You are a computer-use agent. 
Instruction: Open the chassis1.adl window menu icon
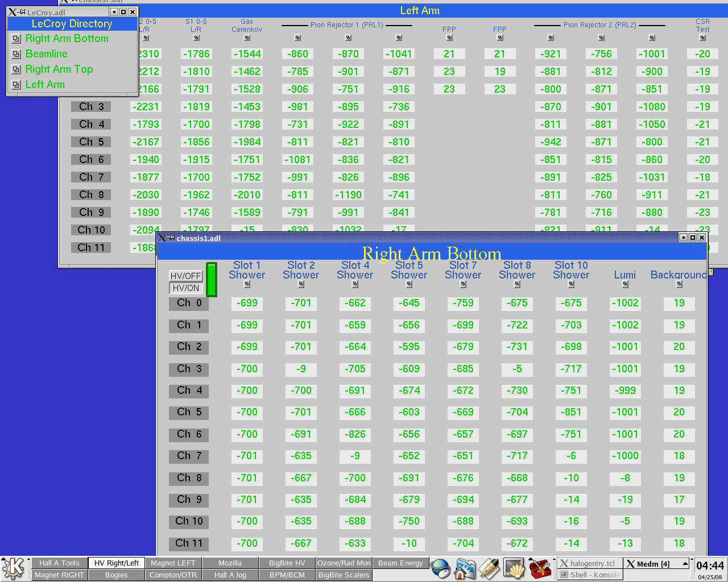[x=163, y=238]
